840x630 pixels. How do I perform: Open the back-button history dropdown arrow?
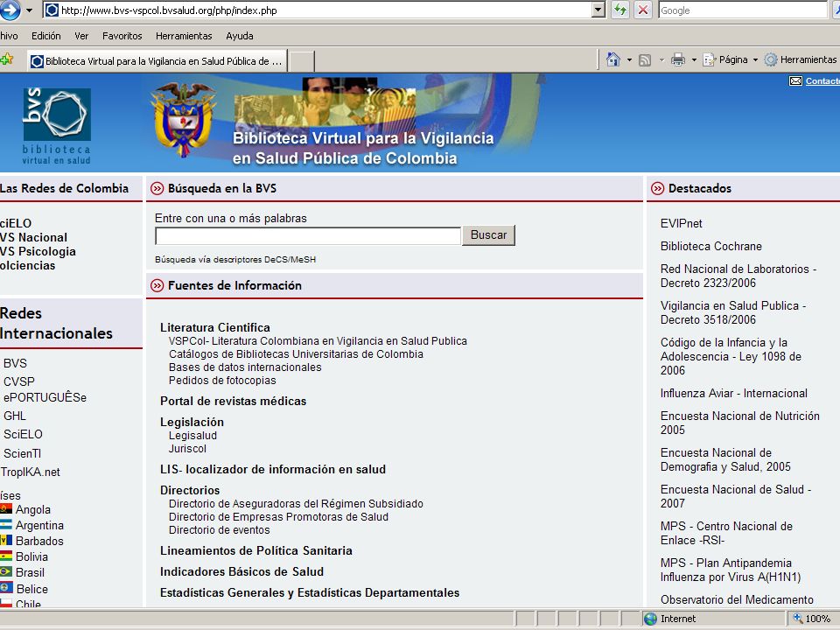tap(29, 10)
